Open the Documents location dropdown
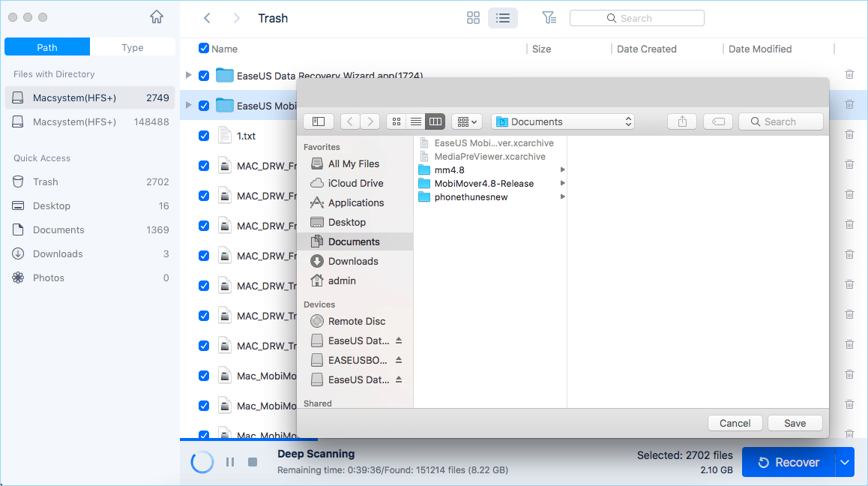Viewport: 868px width, 486px height. click(x=561, y=121)
